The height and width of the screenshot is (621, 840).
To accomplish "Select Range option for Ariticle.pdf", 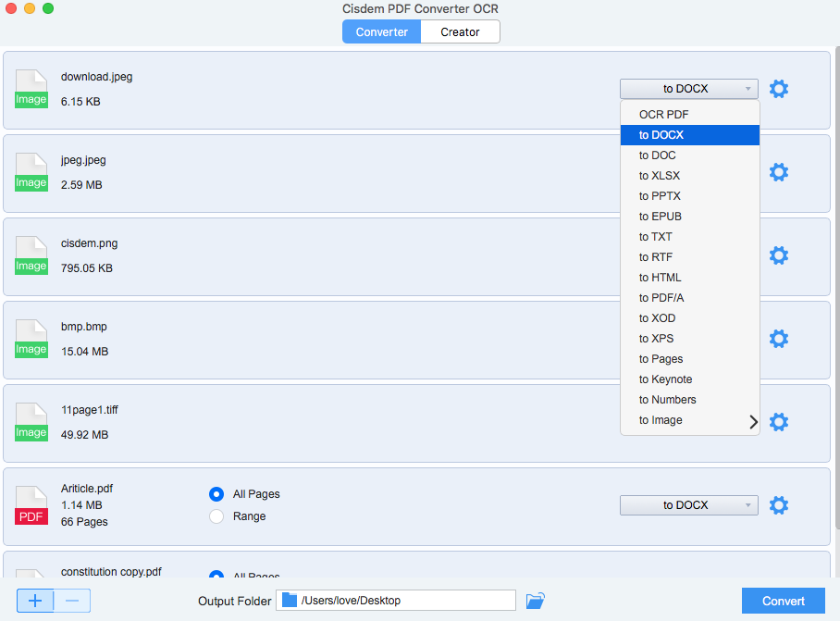I will [x=216, y=516].
